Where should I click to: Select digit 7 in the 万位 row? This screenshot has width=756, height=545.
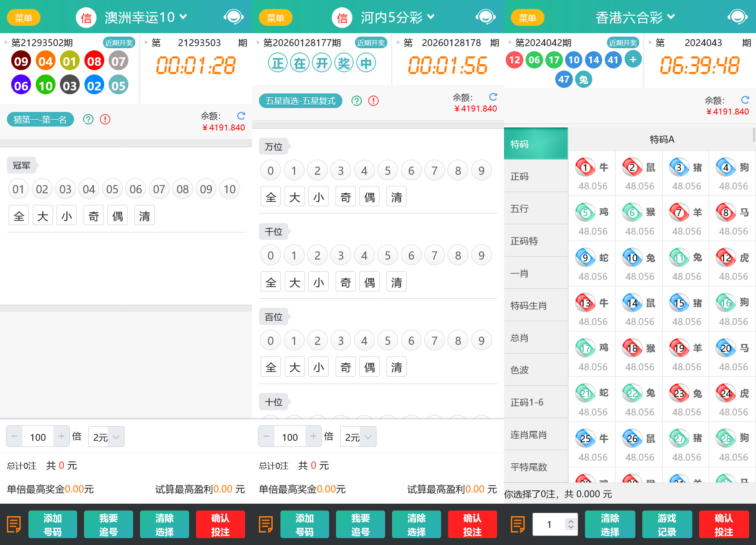coord(434,171)
